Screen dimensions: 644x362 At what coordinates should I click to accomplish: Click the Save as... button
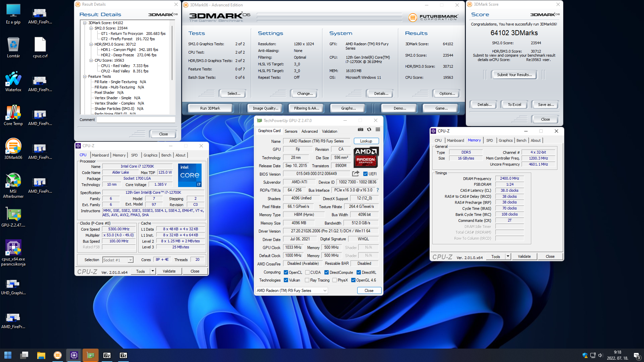[545, 105]
